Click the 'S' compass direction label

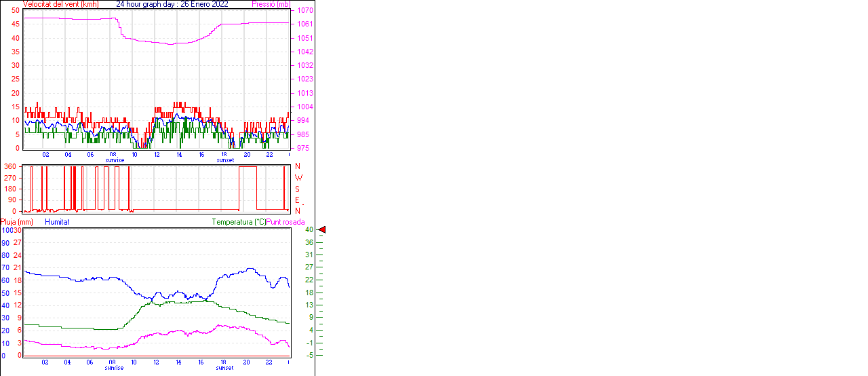(x=298, y=189)
